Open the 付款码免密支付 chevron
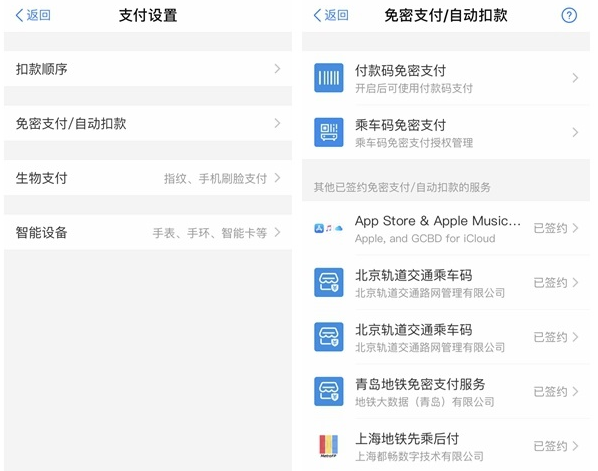Viewport: 598px width, 471px height. click(575, 78)
